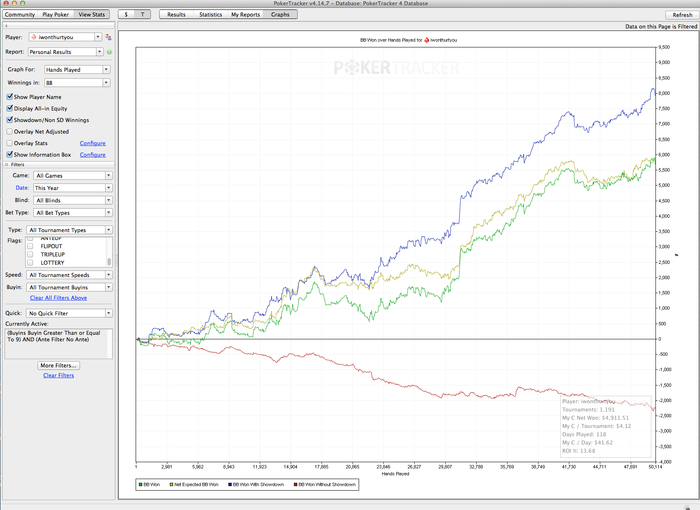
Task: Enable Overlay Net Adjusted
Action: pos(9,131)
